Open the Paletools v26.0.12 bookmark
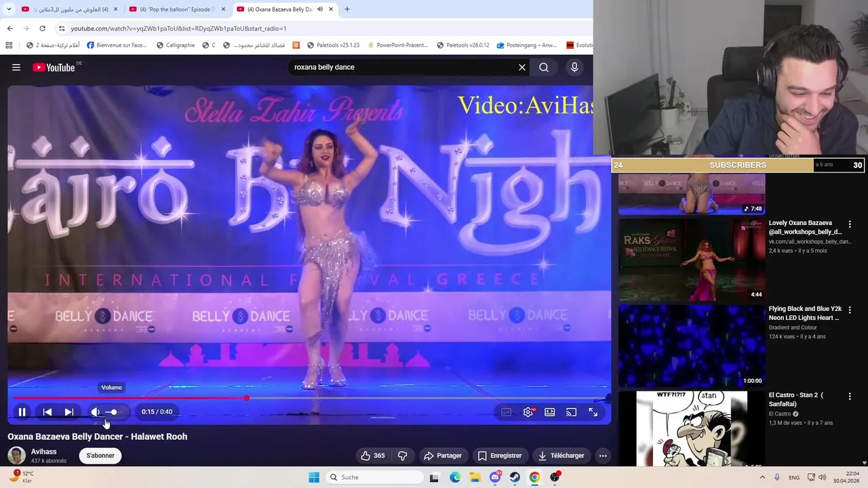This screenshot has width=868, height=488. pos(462,45)
